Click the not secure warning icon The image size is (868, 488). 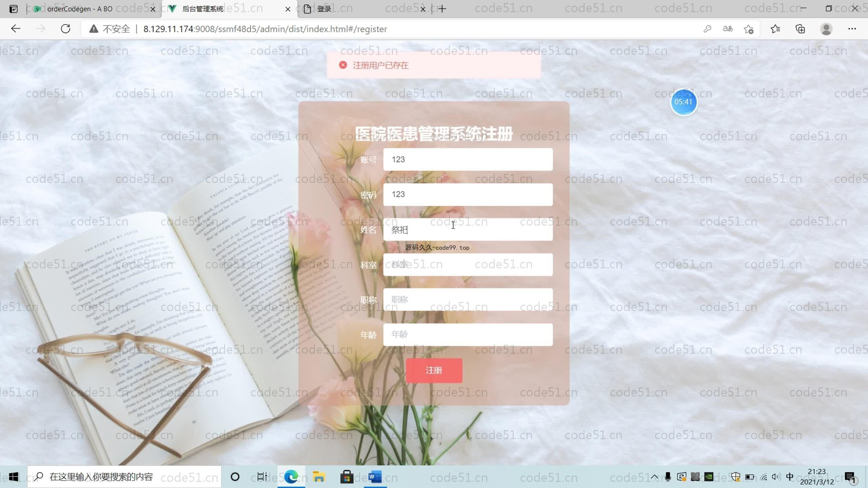[x=94, y=29]
